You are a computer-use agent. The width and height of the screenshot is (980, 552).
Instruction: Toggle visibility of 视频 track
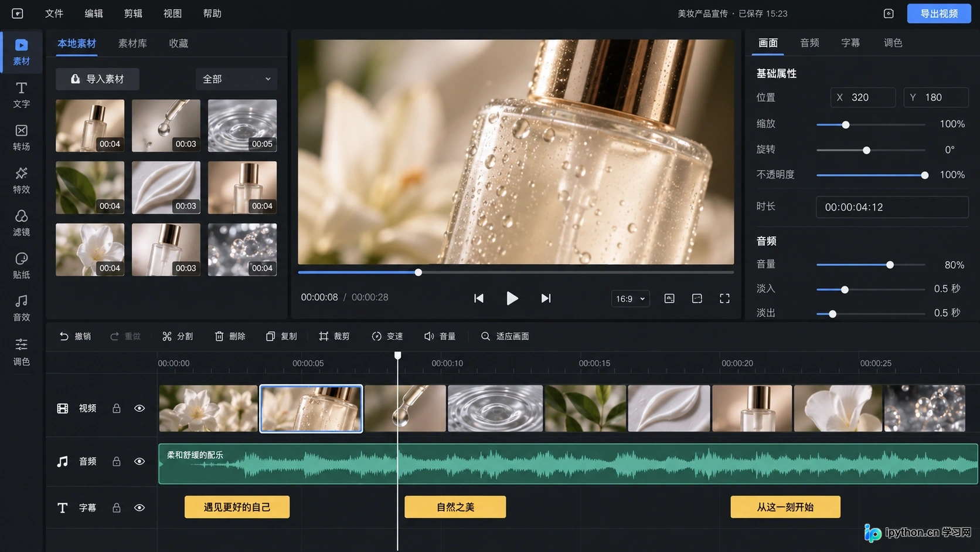[x=139, y=408]
